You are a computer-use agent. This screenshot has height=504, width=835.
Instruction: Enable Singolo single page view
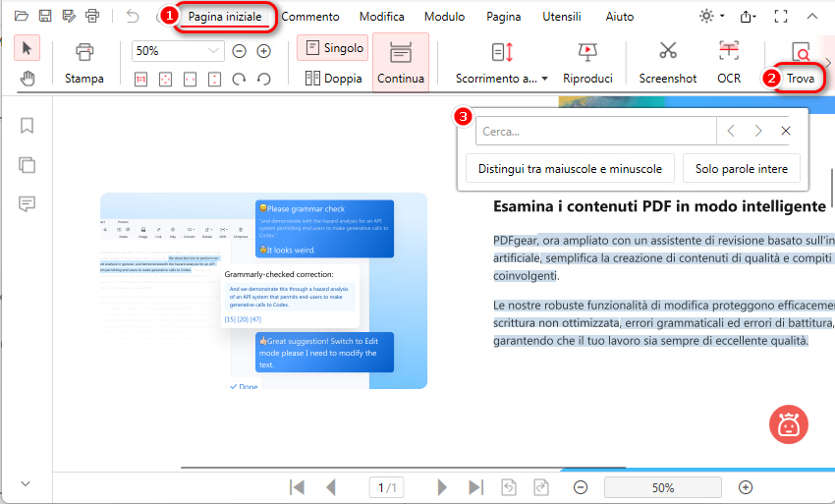[333, 48]
